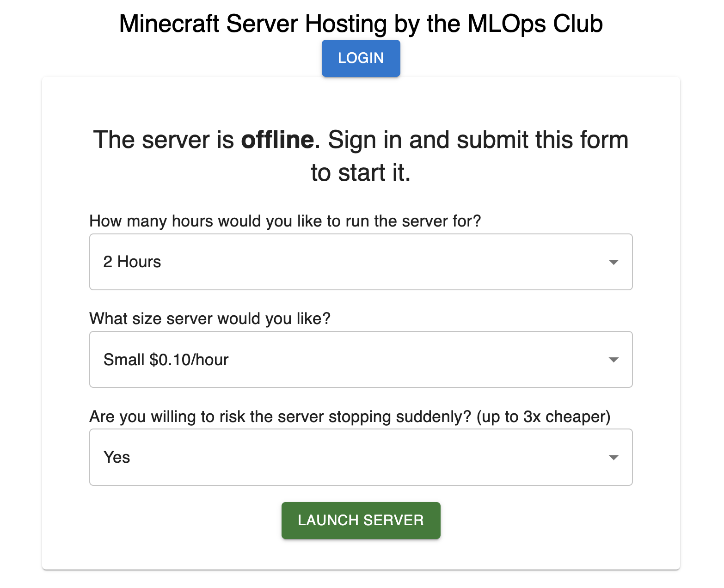724x588 pixels.
Task: Click the 'to start it.' heading line
Action: pyautogui.click(x=361, y=173)
